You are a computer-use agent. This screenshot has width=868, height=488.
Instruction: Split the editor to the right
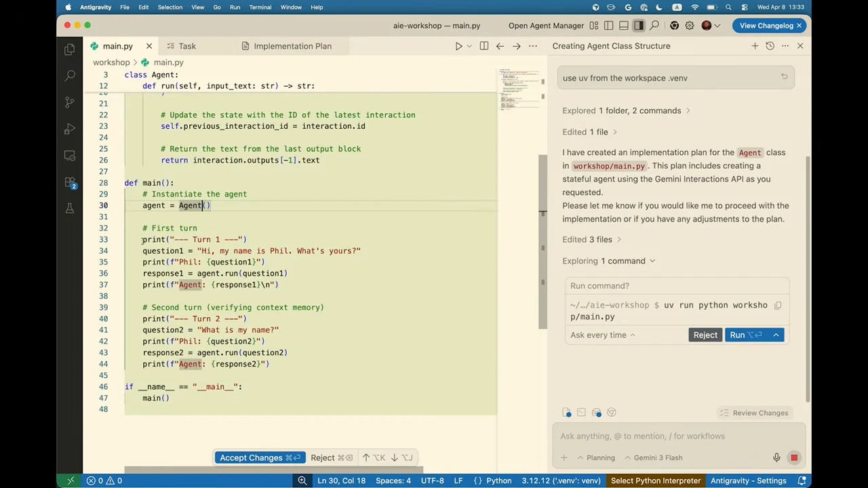pyautogui.click(x=484, y=46)
